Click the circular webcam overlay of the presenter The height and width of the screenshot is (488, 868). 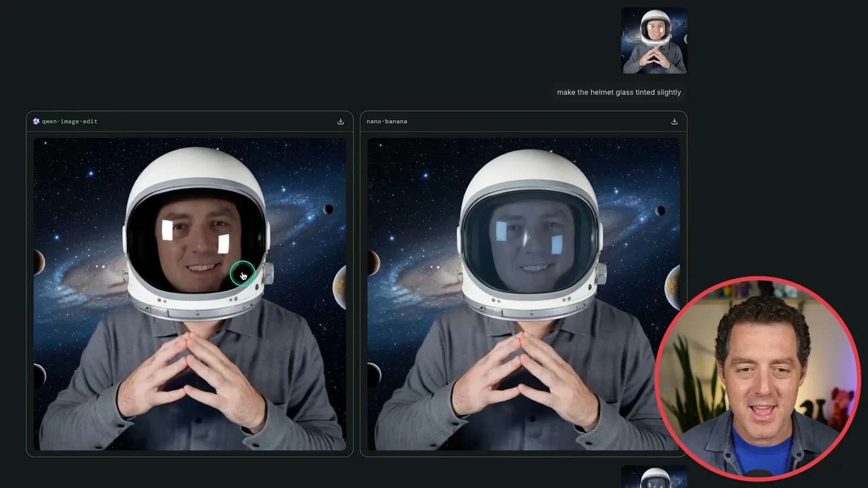pyautogui.click(x=758, y=378)
